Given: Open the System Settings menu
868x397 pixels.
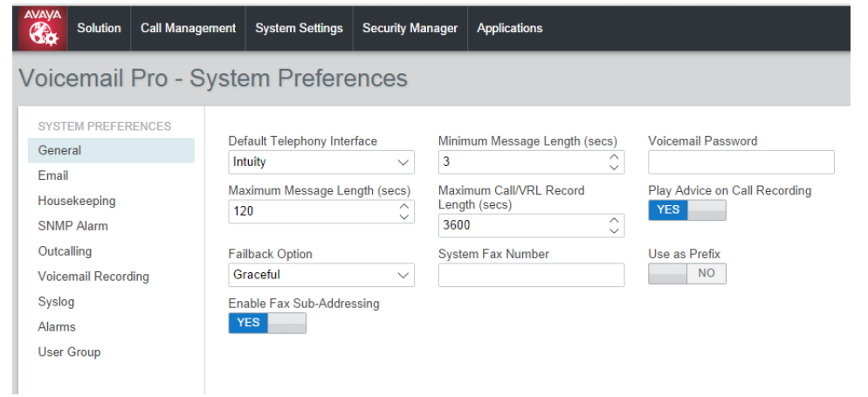Looking at the screenshot, I should (299, 28).
